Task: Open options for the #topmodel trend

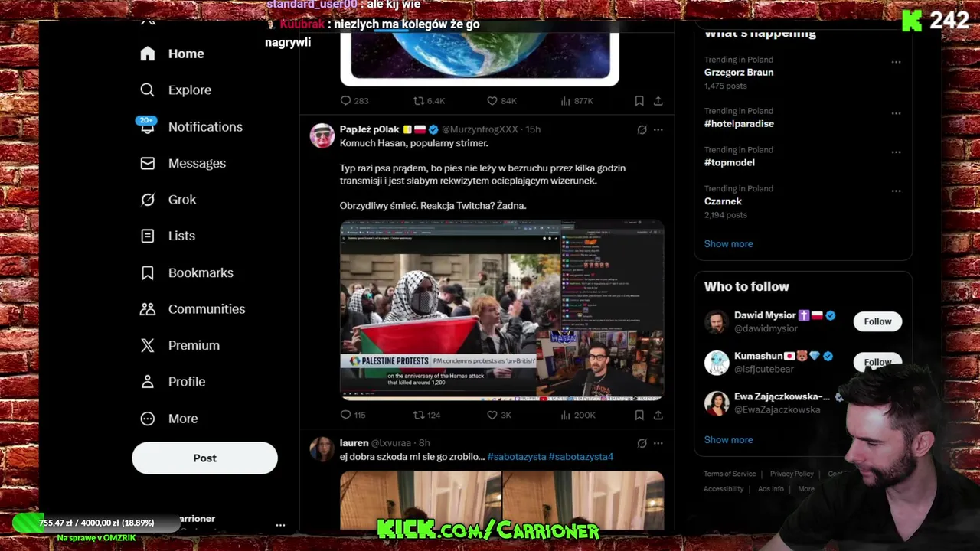Action: point(896,152)
